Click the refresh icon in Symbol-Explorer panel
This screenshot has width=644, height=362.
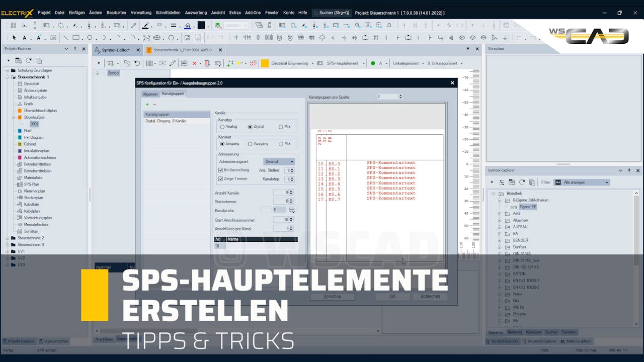[522, 183]
